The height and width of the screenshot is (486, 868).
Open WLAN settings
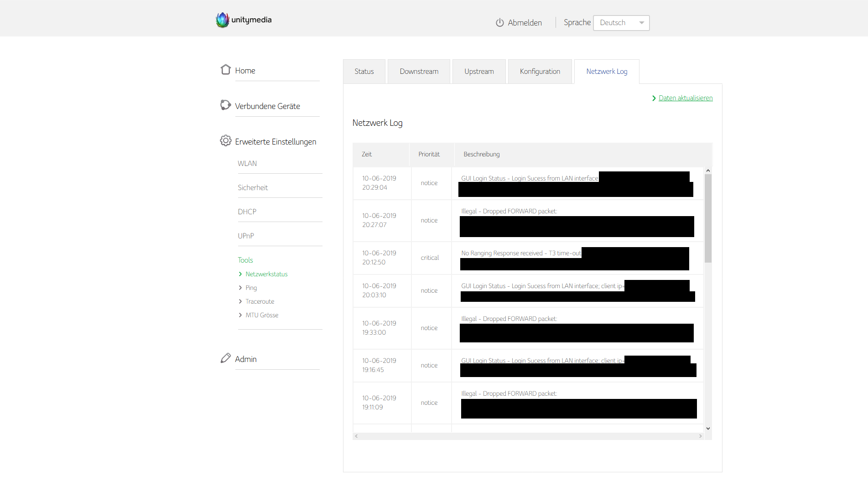(x=247, y=164)
